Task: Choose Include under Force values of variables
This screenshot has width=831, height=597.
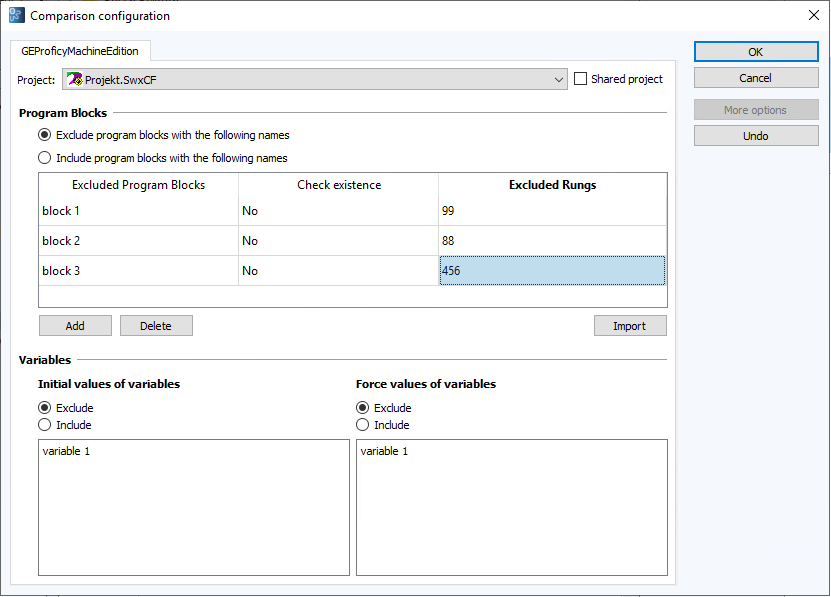Action: click(x=361, y=424)
